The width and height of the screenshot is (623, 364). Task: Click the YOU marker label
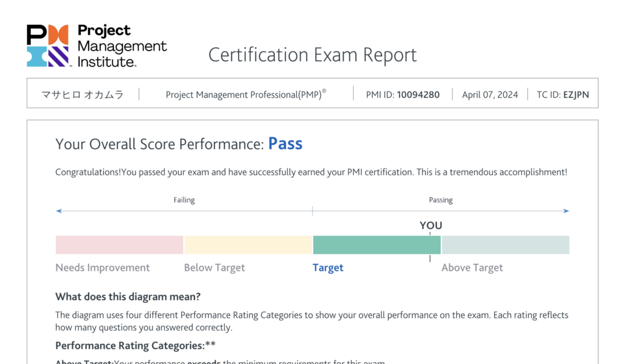(431, 226)
